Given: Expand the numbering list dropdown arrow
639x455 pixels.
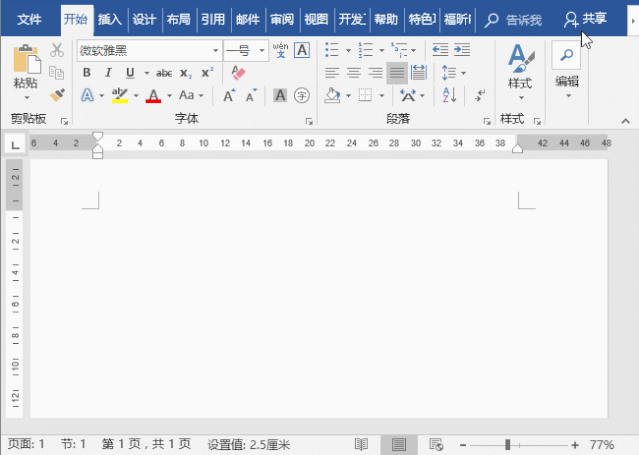Looking at the screenshot, I should [382, 51].
